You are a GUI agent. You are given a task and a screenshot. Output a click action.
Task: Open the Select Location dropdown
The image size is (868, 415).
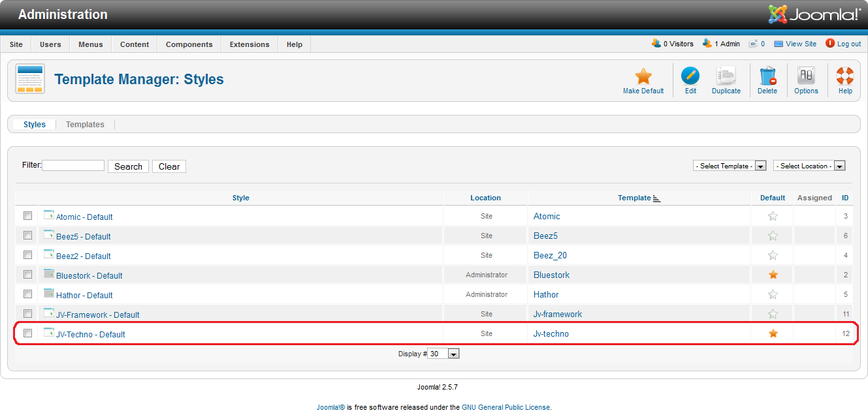(809, 166)
